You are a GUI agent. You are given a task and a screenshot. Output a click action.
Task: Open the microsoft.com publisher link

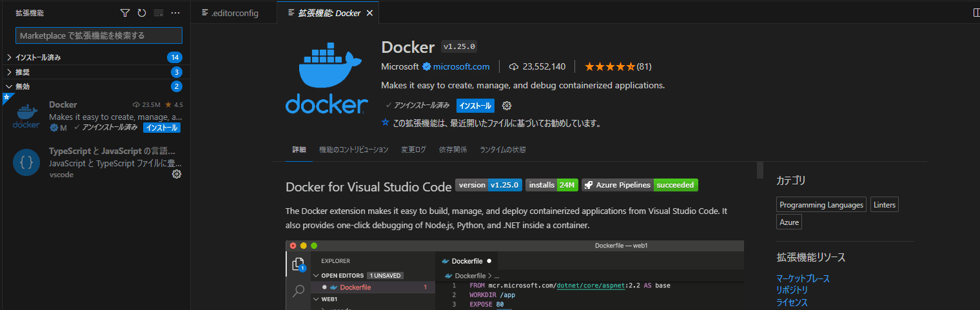click(461, 66)
